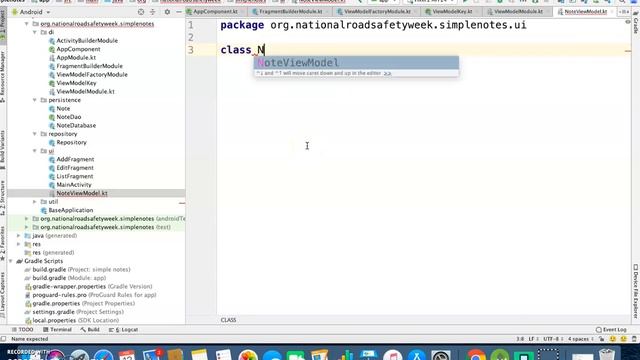Open the Terminal tool window
The width and height of the screenshot is (640, 360).
click(x=57, y=329)
